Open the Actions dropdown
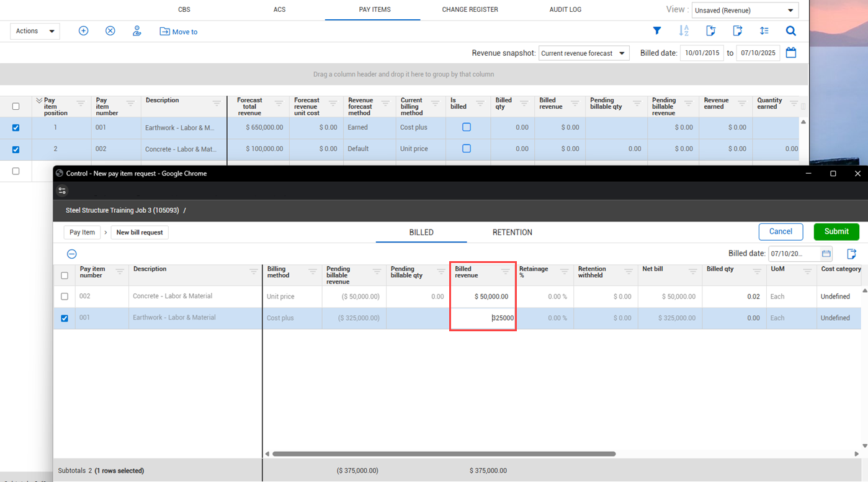The width and height of the screenshot is (868, 482). pyautogui.click(x=35, y=31)
